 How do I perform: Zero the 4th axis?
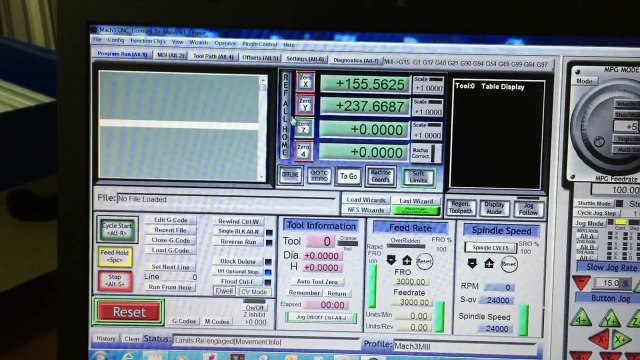click(304, 151)
